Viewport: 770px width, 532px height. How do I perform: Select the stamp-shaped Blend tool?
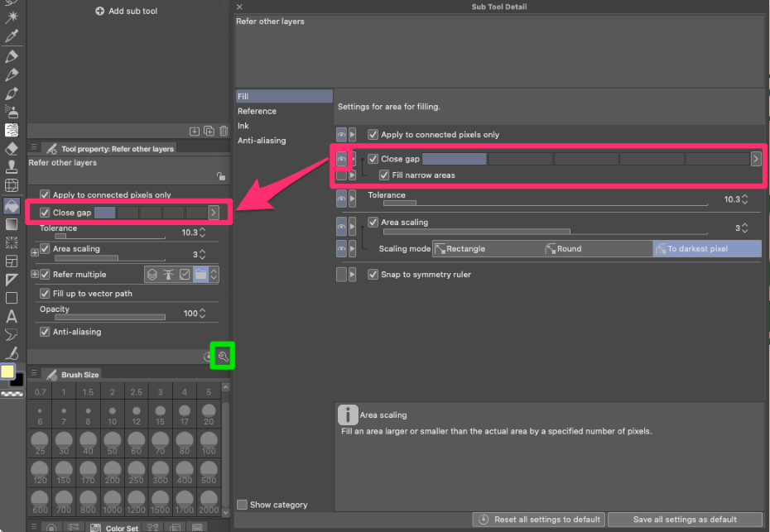(12, 167)
